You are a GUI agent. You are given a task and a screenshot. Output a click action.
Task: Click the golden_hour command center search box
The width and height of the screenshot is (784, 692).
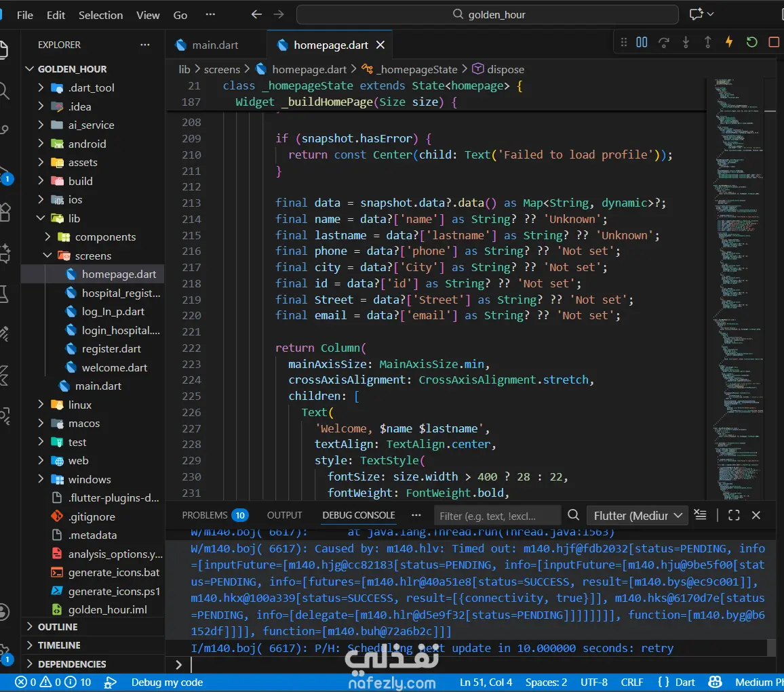(488, 14)
